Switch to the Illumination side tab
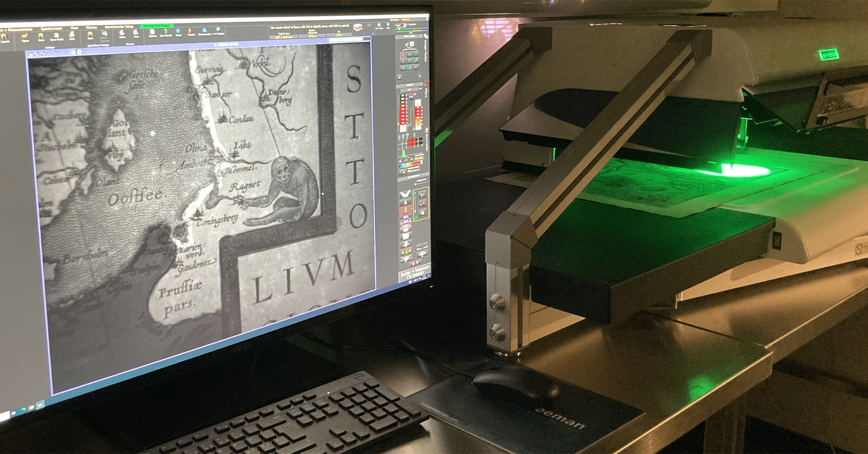The width and height of the screenshot is (868, 454). (x=427, y=140)
